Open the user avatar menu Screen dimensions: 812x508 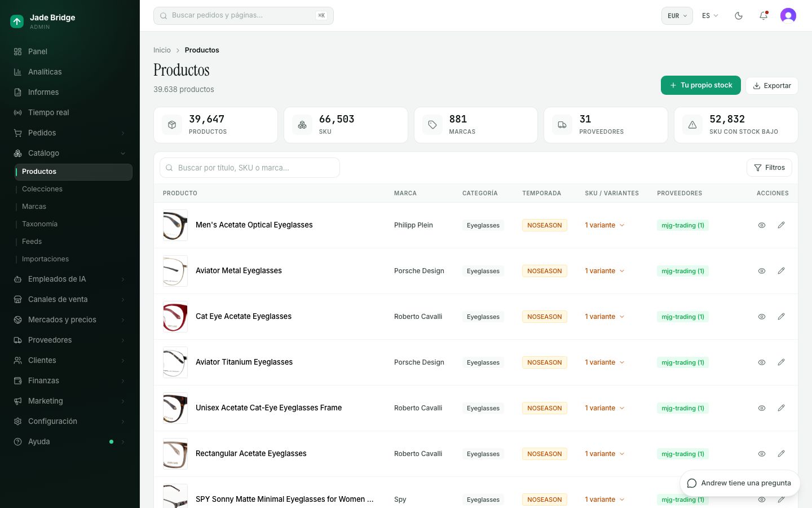[788, 16]
